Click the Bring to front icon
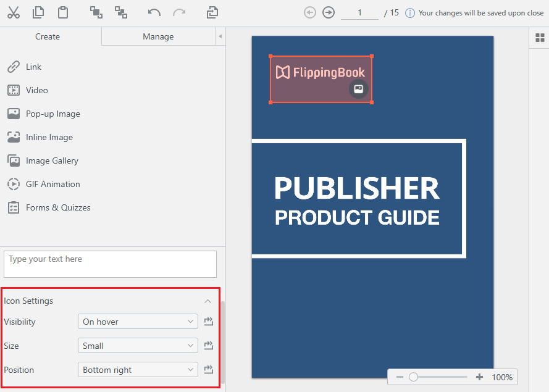Viewport: 549px width, 392px height. coord(96,12)
